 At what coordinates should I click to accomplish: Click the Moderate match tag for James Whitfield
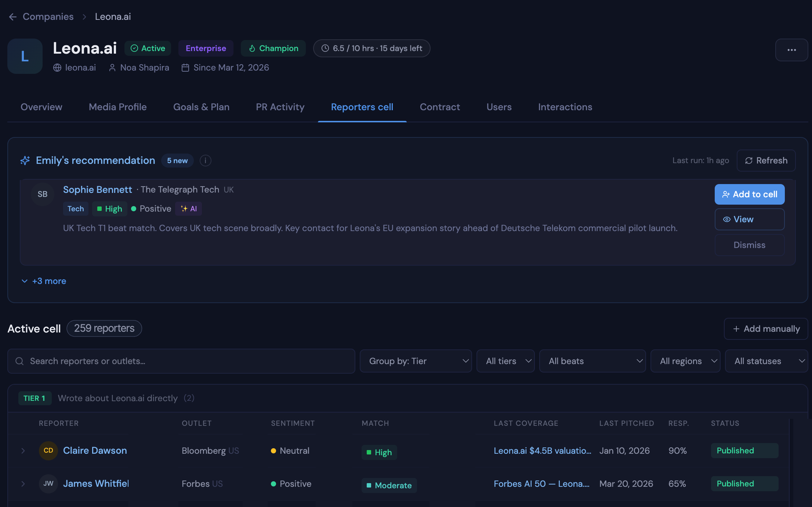(389, 485)
